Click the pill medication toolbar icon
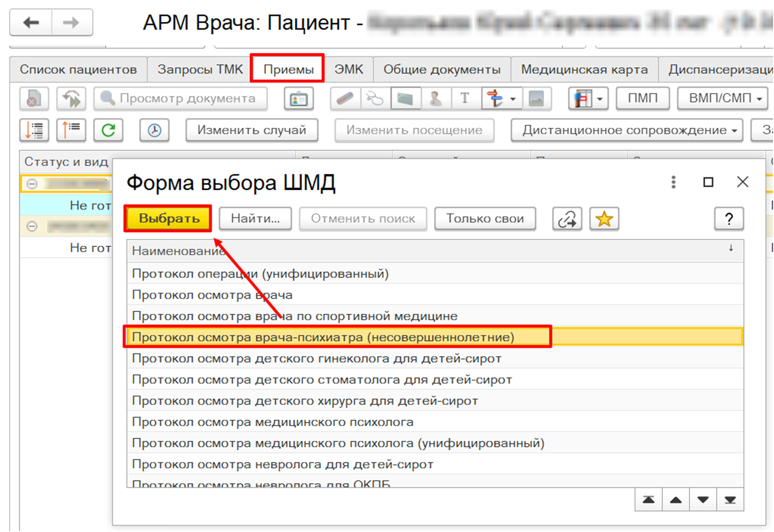This screenshot has height=532, width=774. pyautogui.click(x=345, y=99)
